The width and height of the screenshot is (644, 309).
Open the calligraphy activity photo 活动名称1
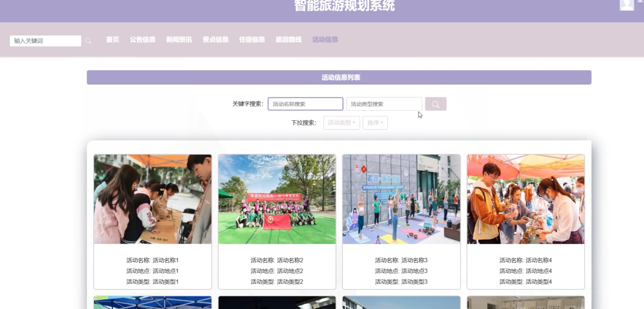coord(152,199)
